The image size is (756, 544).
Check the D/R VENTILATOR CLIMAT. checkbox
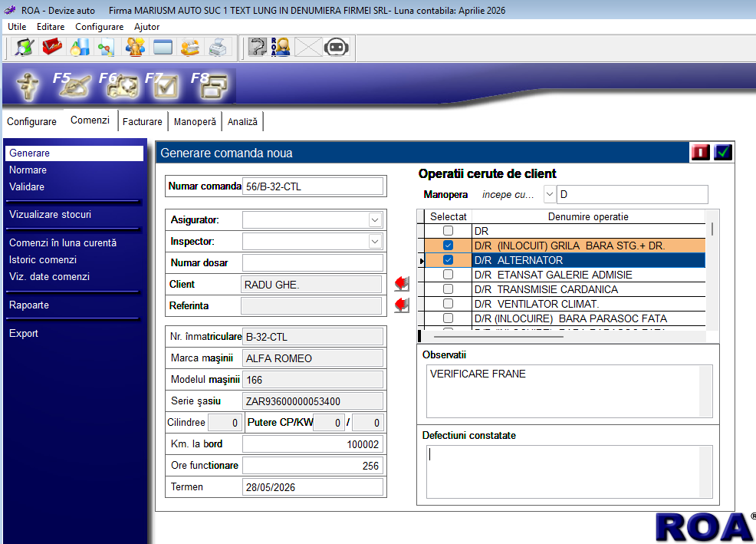[x=448, y=304]
